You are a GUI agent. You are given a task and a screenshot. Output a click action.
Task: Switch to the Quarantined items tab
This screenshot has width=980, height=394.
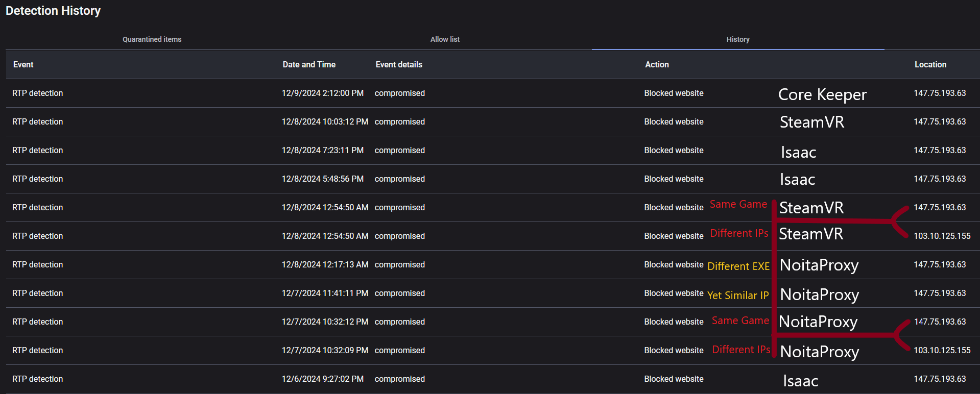pyautogui.click(x=152, y=39)
